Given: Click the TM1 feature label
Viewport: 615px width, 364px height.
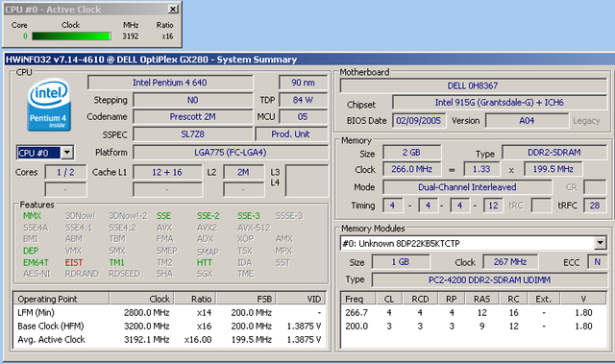Looking at the screenshot, I should [116, 262].
